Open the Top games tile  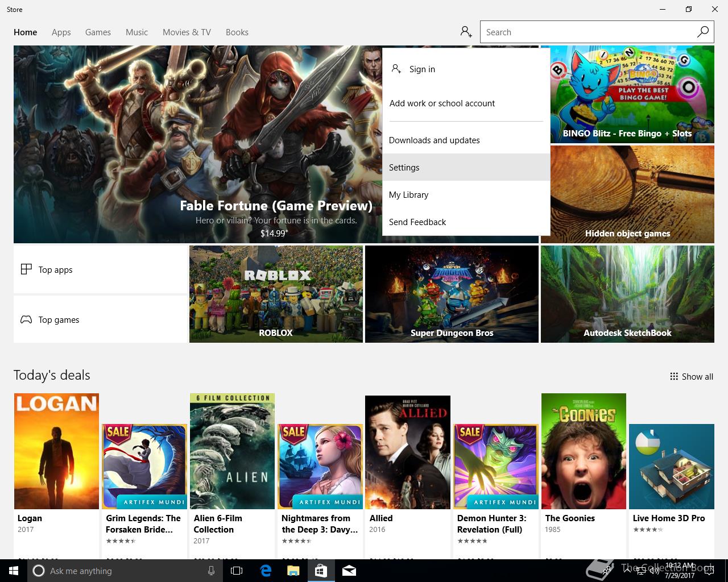[x=100, y=319]
